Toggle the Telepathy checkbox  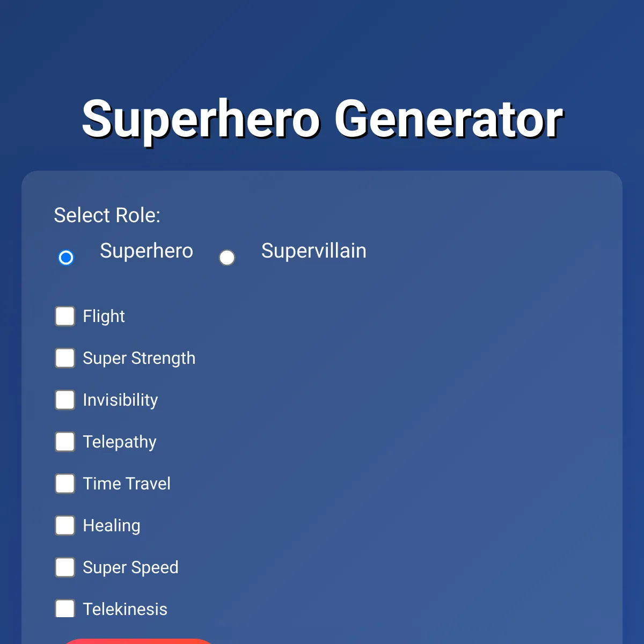pos(65,442)
